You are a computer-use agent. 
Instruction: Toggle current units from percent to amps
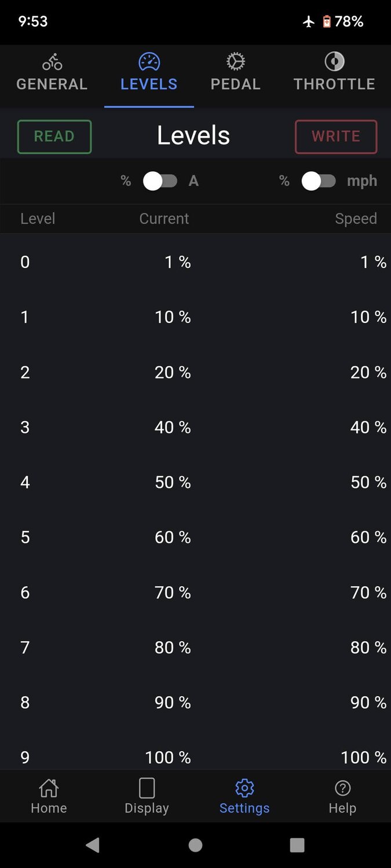click(160, 181)
